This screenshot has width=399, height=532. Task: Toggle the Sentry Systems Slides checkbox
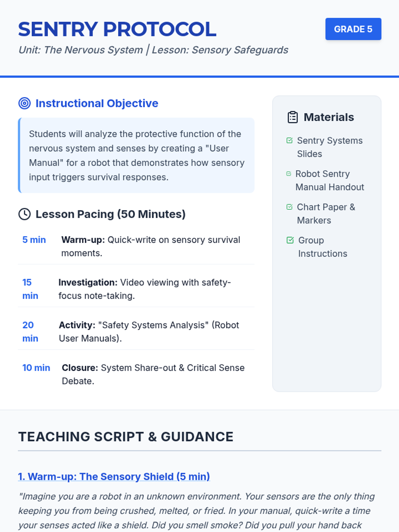(x=290, y=141)
